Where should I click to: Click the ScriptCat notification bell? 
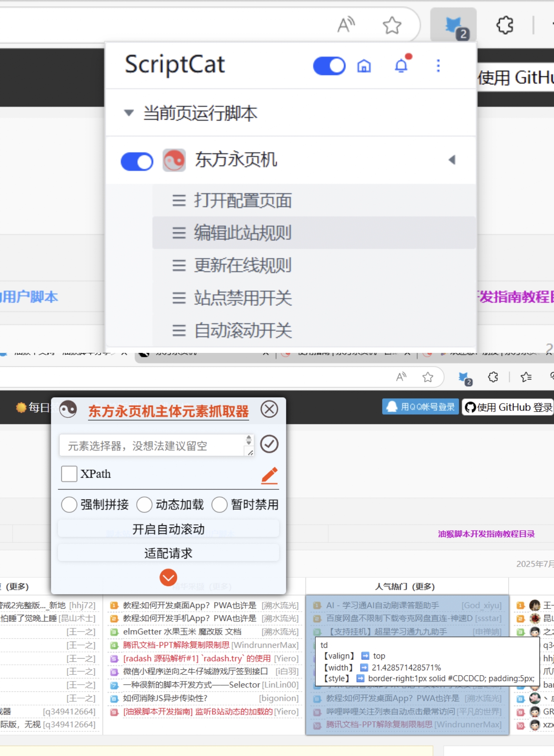(401, 66)
